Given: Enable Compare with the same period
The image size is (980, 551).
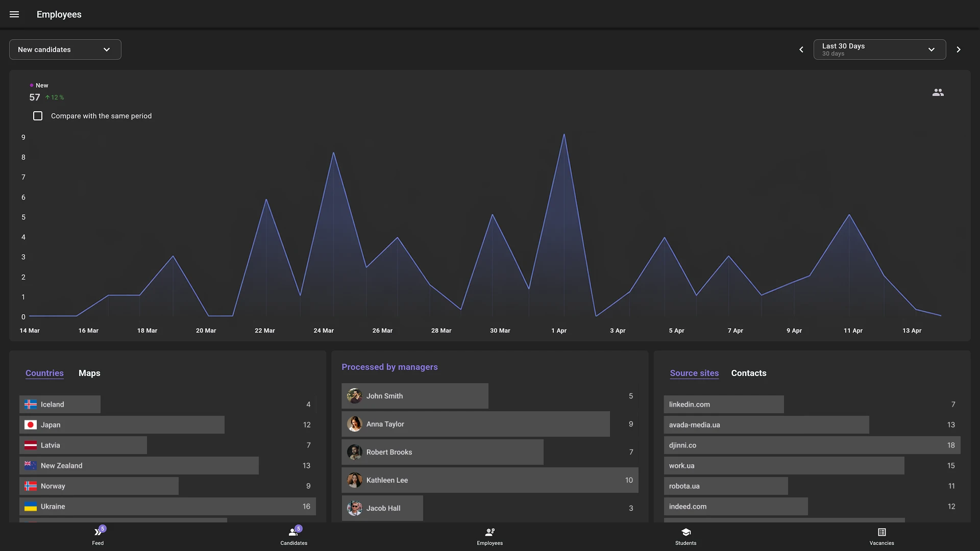Looking at the screenshot, I should coord(38,116).
